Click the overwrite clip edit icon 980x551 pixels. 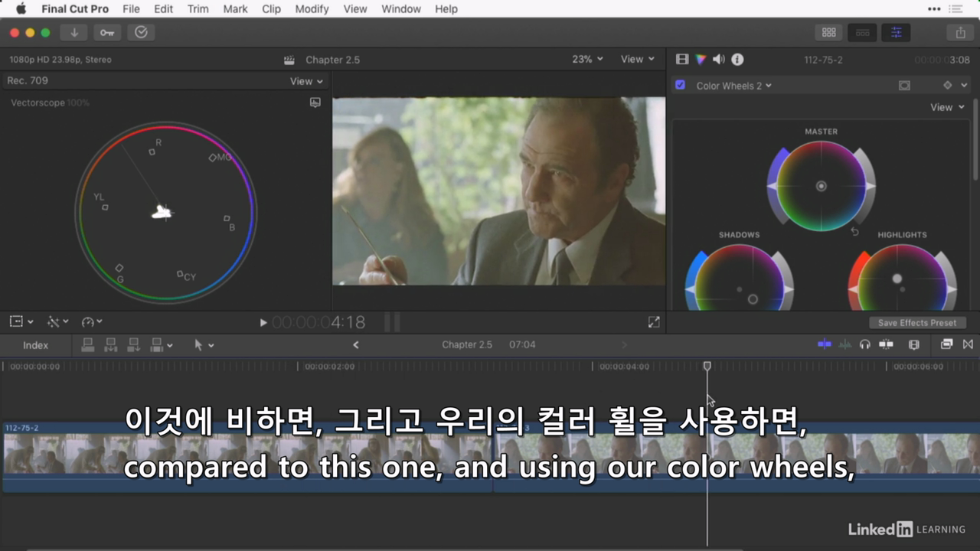157,345
